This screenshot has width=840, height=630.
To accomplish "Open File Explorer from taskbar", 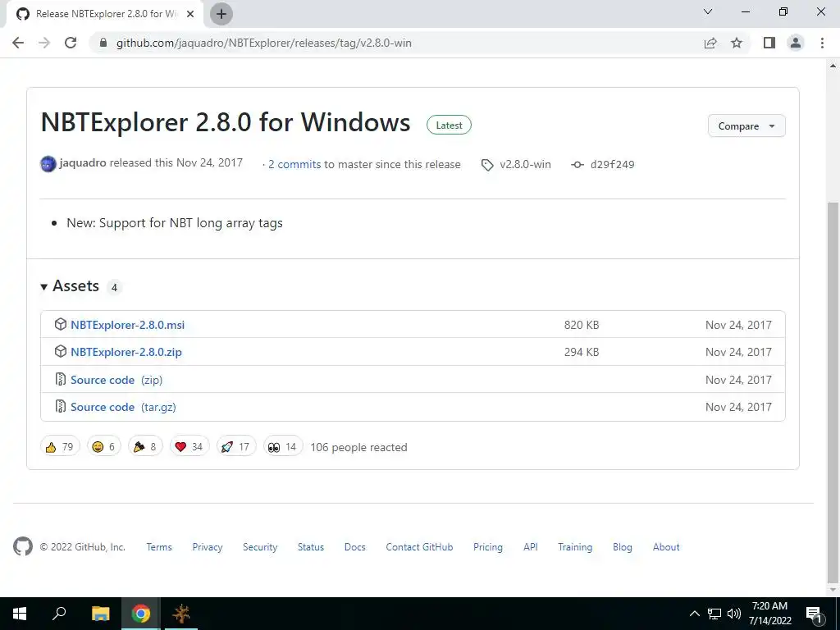I will [100, 614].
